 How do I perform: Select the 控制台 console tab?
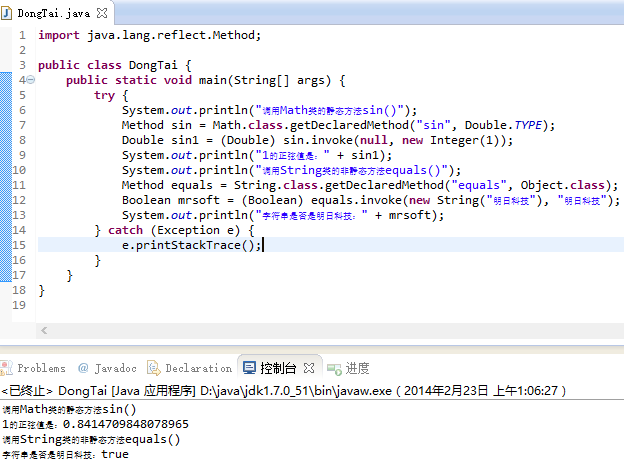(x=278, y=368)
